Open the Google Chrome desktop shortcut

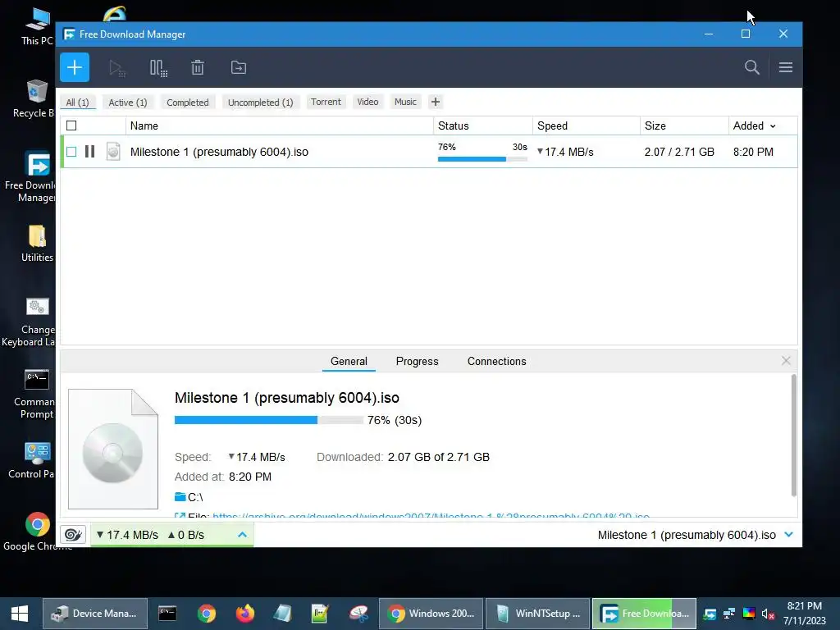click(37, 531)
